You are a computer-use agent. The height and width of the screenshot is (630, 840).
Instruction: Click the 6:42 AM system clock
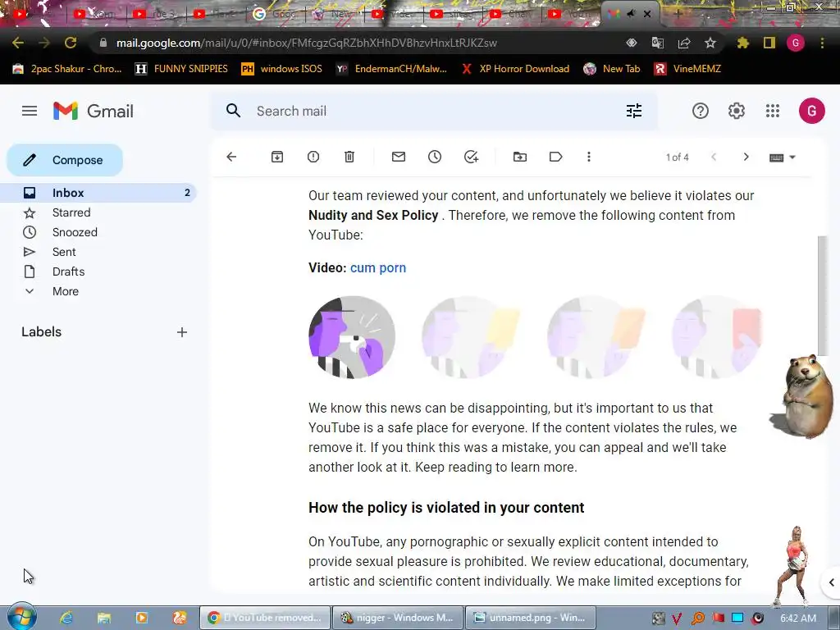click(798, 618)
